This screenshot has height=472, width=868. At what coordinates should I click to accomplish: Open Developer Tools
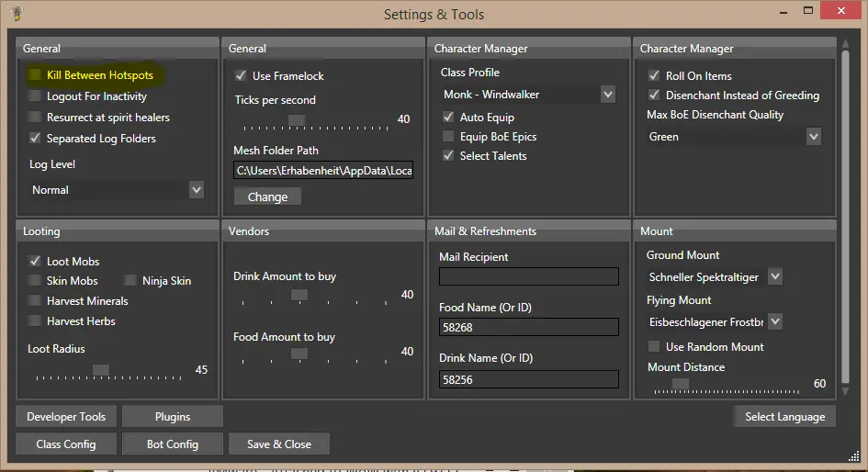[x=66, y=417]
